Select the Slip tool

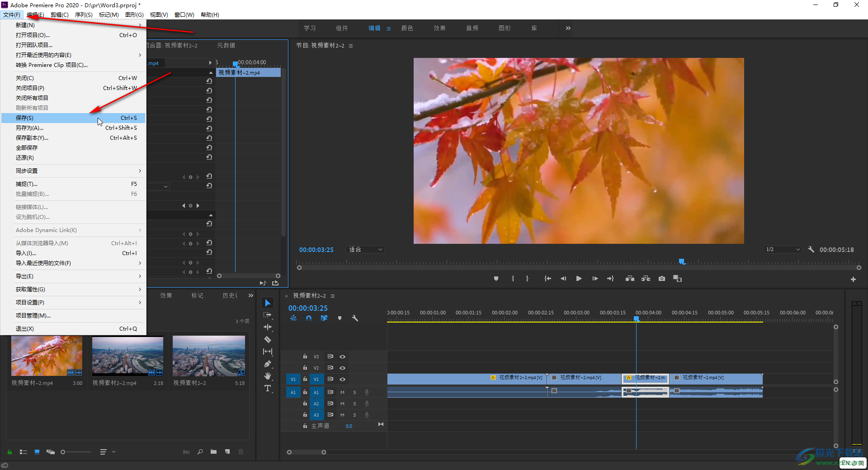pos(268,351)
